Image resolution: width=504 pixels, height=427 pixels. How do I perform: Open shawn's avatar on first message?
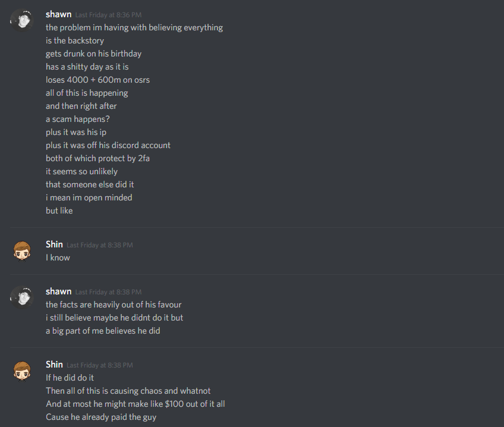pos(22,20)
